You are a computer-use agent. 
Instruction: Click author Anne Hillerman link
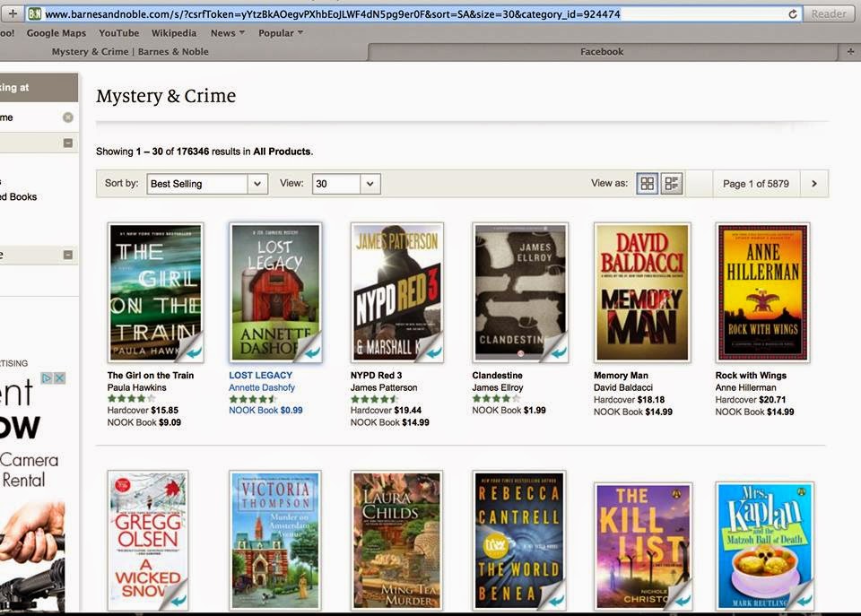pyautogui.click(x=745, y=387)
